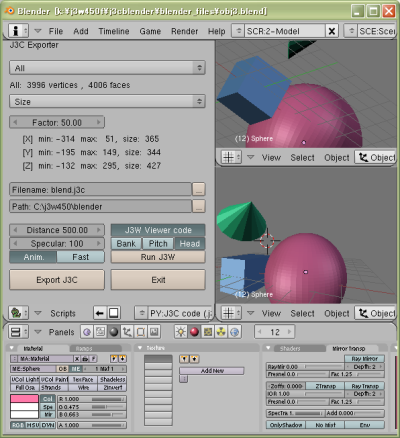Toggle the Bank button

126,244
